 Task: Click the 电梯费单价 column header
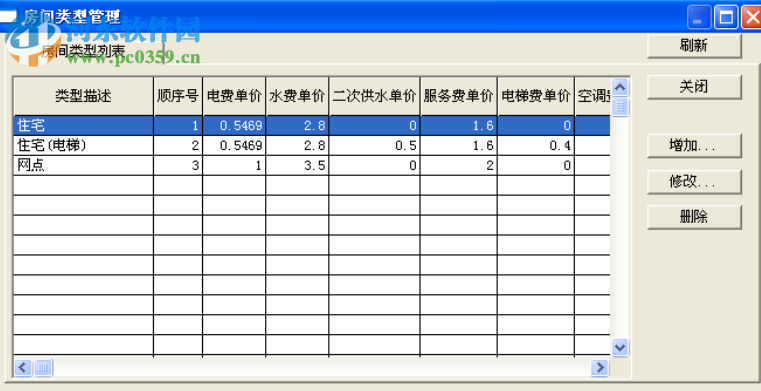(x=536, y=96)
